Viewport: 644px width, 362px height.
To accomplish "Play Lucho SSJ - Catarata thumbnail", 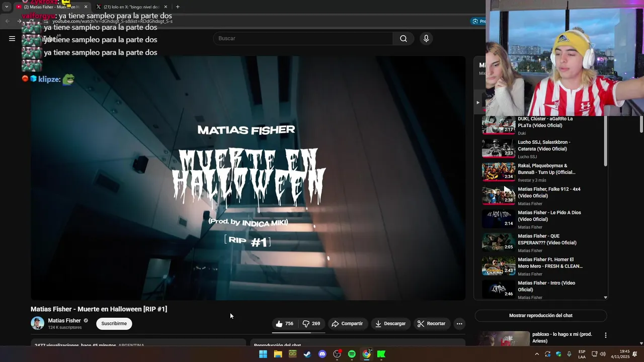I will (499, 149).
